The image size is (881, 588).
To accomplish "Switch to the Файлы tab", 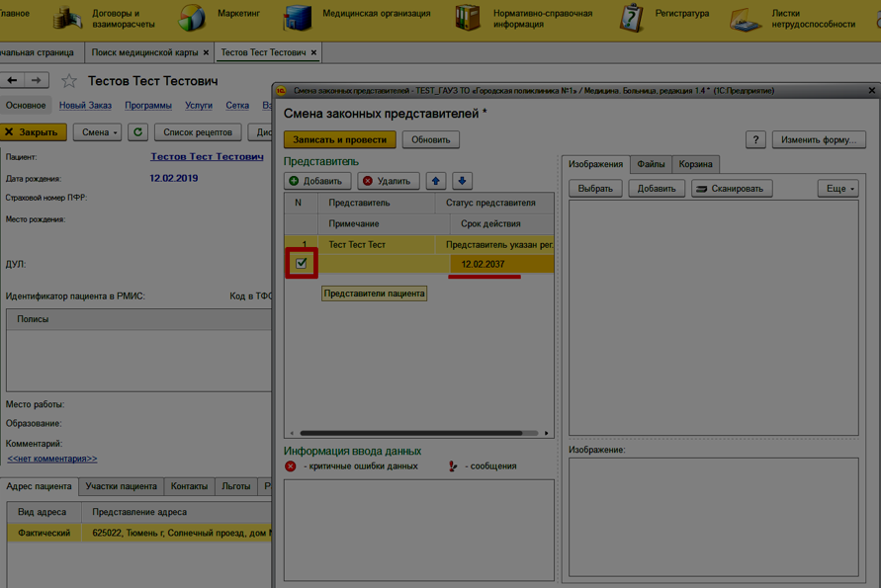I will pos(651,164).
